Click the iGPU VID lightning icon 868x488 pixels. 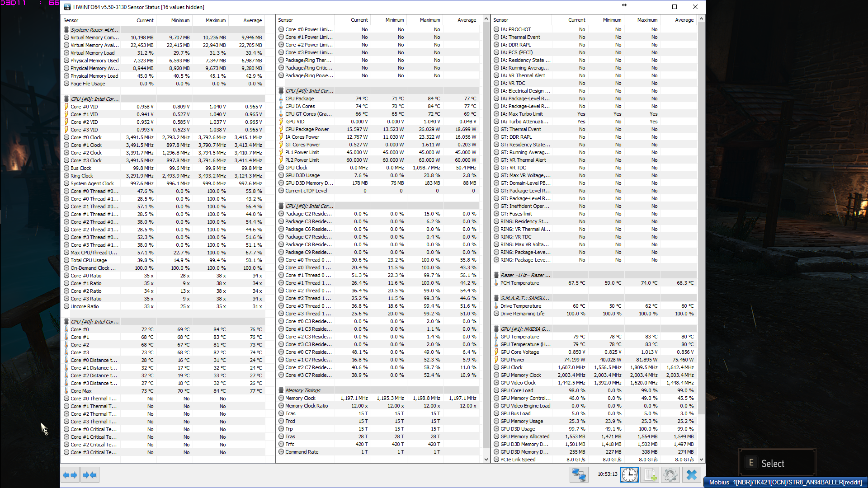tap(281, 122)
